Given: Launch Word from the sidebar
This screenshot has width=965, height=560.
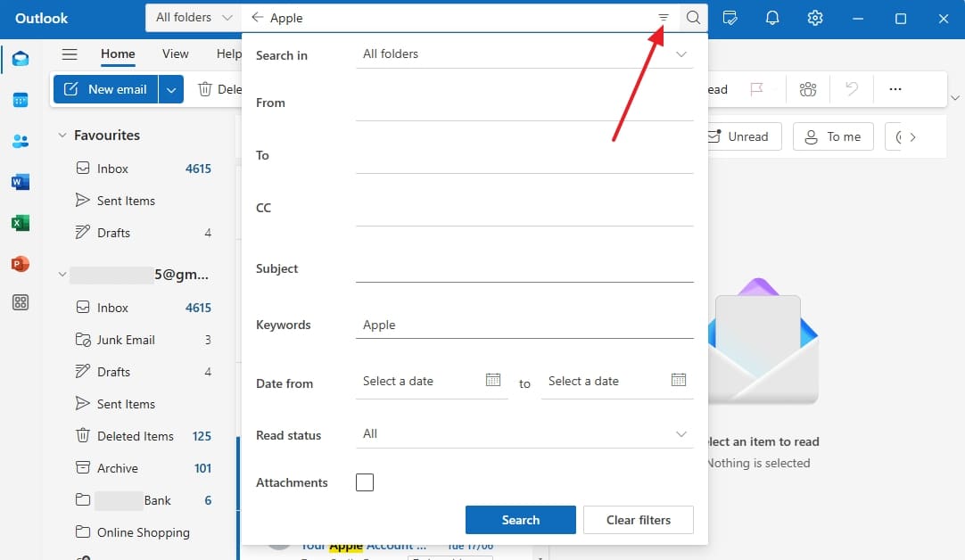Looking at the screenshot, I should [20, 181].
